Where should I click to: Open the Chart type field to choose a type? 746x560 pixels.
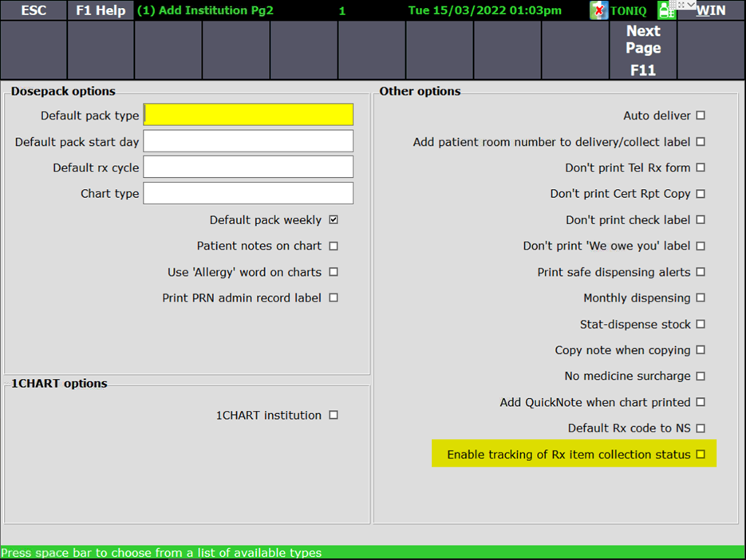247,193
